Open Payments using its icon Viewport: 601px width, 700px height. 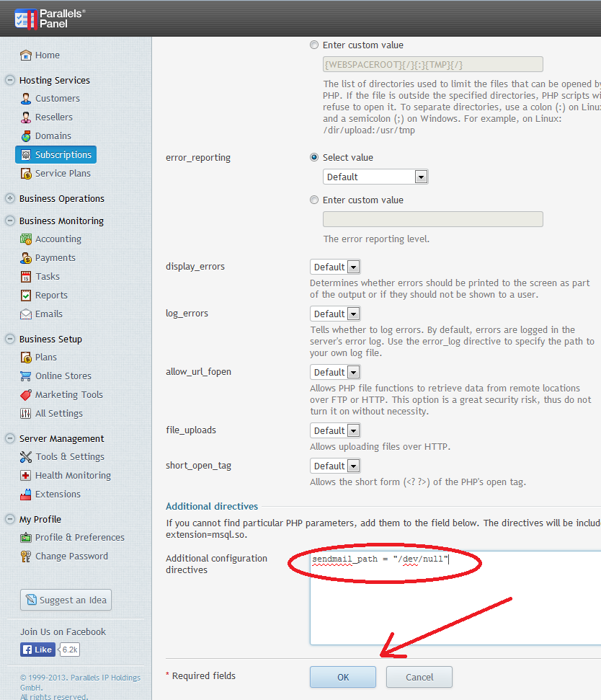(26, 258)
